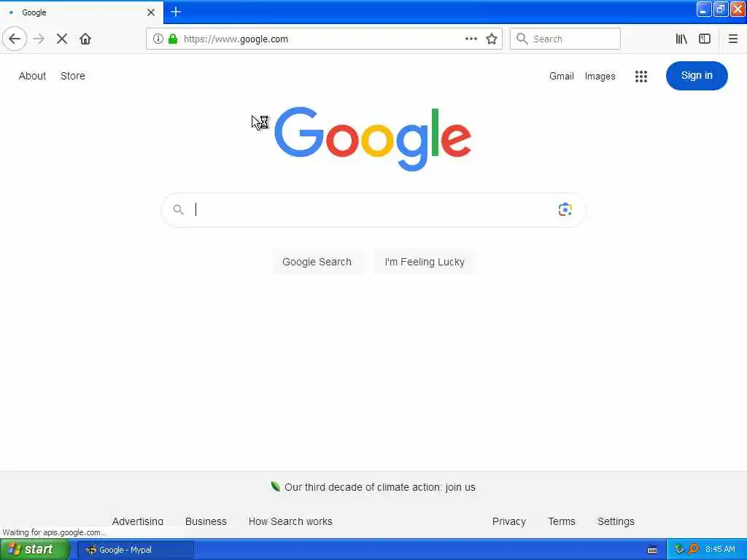Open the hamburger application menu
747x560 pixels.
point(733,39)
